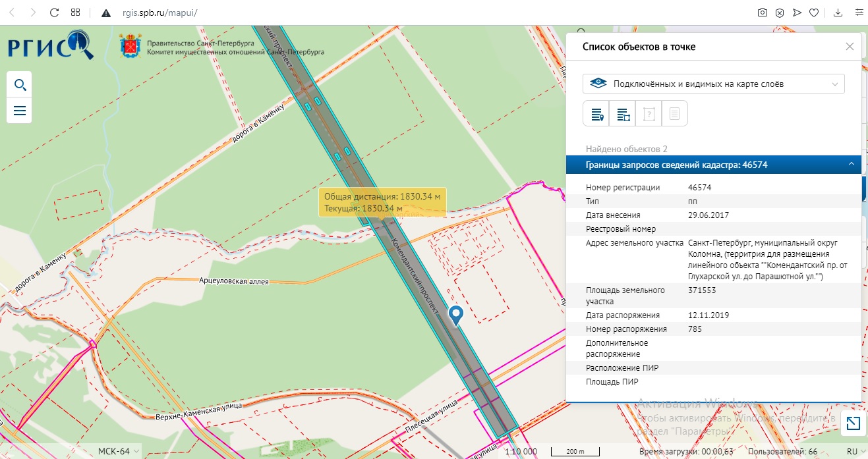This screenshot has width=868, height=459.
Task: Click the blue map marker pin
Action: click(455, 315)
